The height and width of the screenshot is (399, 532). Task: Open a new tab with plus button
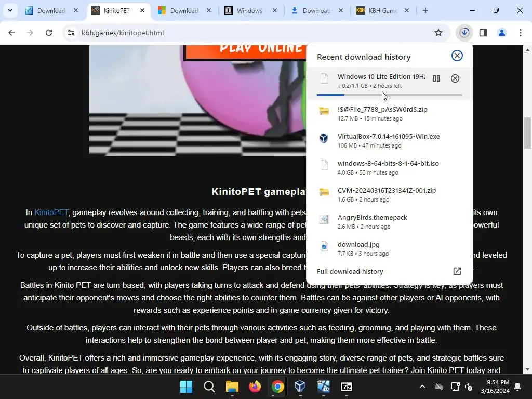(x=425, y=10)
